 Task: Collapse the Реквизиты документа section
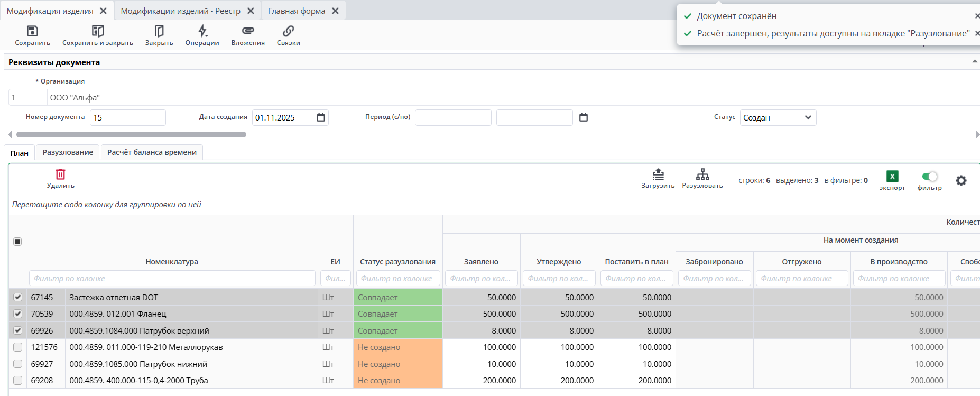(x=974, y=62)
